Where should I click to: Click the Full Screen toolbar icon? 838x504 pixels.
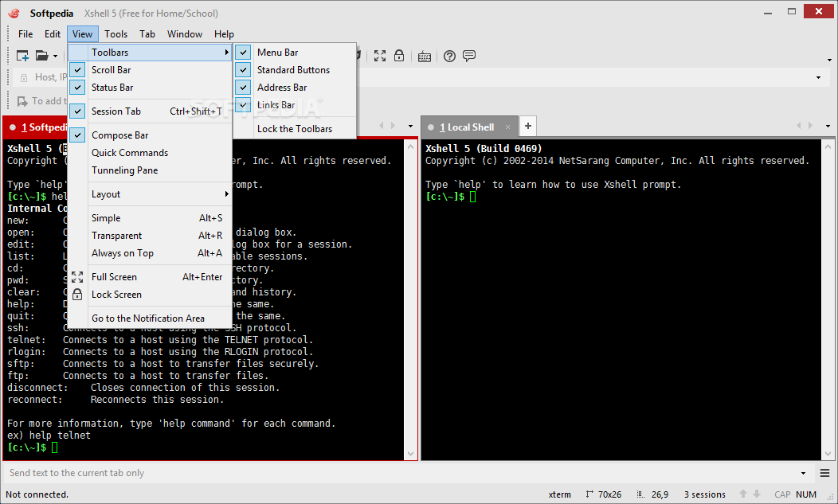(379, 56)
